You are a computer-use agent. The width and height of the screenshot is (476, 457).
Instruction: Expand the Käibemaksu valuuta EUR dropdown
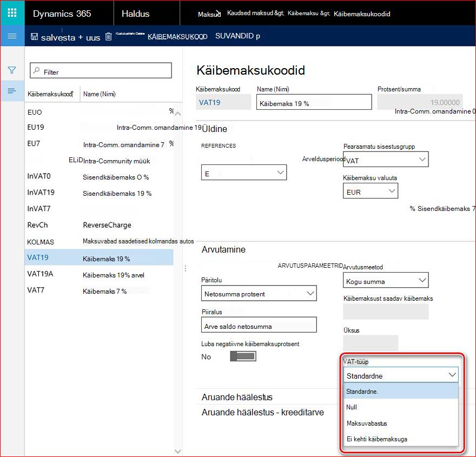[371, 191]
